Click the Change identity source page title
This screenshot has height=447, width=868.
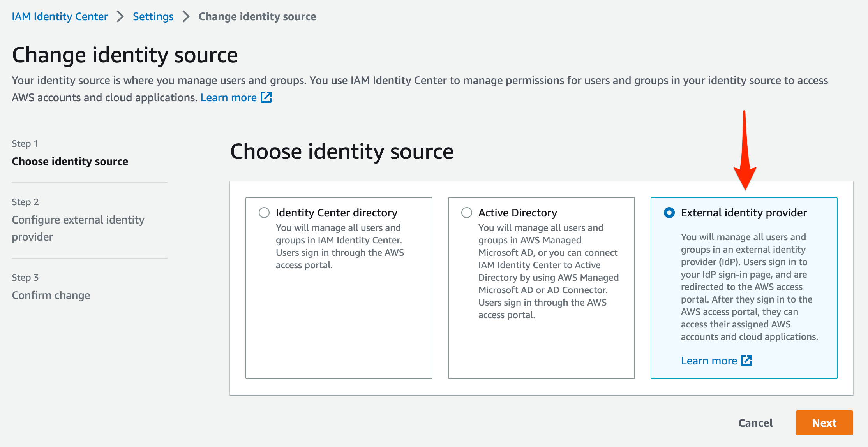pos(125,55)
